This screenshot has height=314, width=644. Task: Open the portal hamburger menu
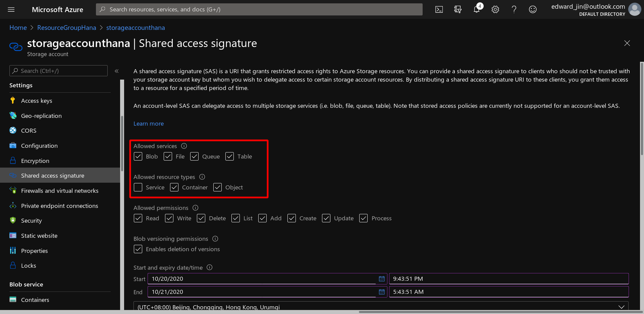11,9
